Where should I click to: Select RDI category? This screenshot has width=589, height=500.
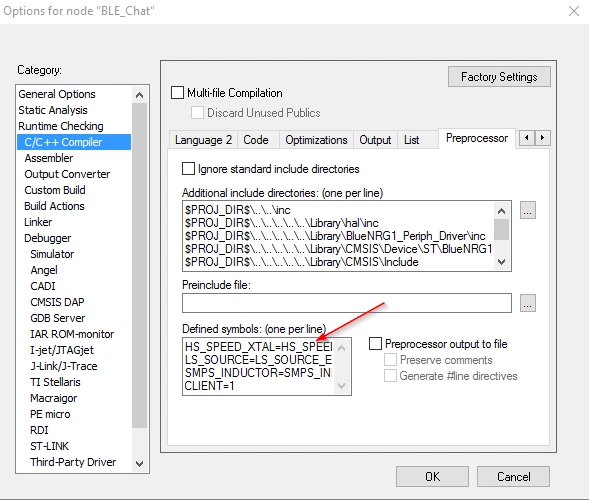tap(74, 430)
